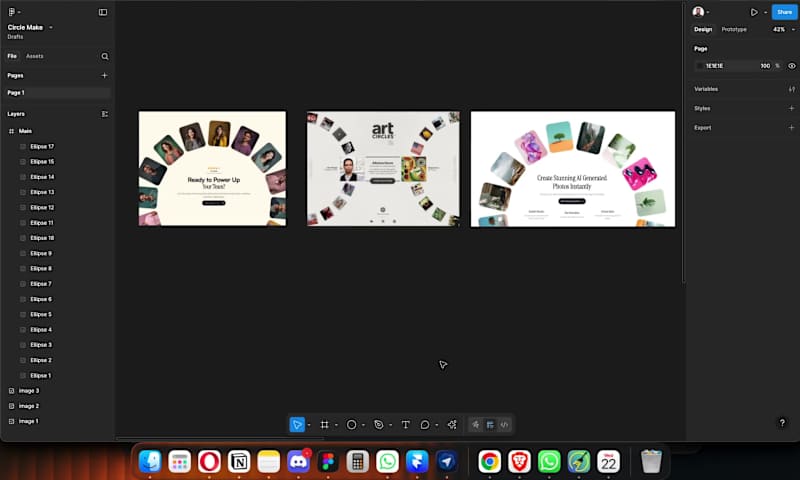Search layers with magnifier icon
The height and width of the screenshot is (480, 800).
tap(105, 56)
